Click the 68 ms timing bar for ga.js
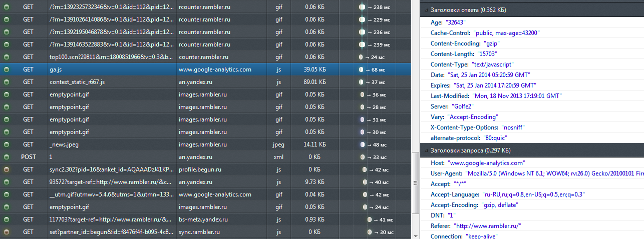 (361, 69)
